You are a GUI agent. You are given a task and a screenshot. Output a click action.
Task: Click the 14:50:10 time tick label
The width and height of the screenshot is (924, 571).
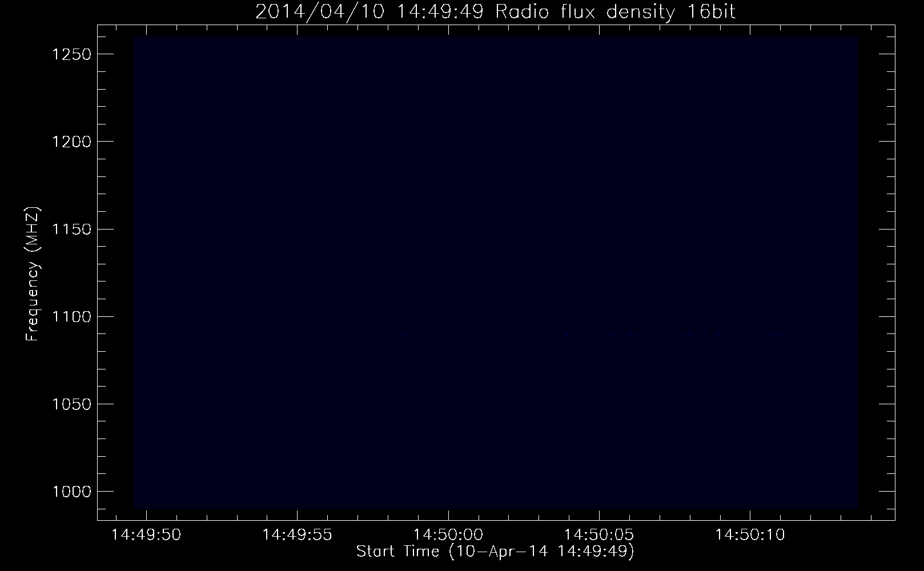[x=750, y=535]
